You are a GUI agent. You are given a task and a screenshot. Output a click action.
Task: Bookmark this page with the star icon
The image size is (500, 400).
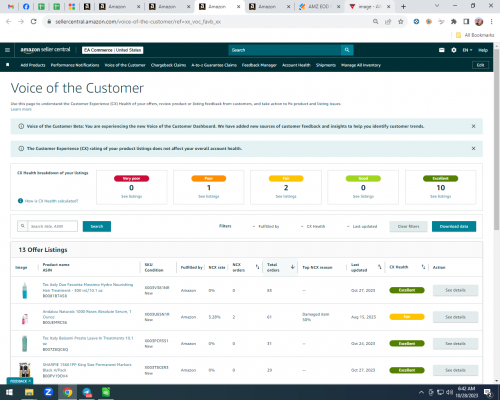pos(401,22)
